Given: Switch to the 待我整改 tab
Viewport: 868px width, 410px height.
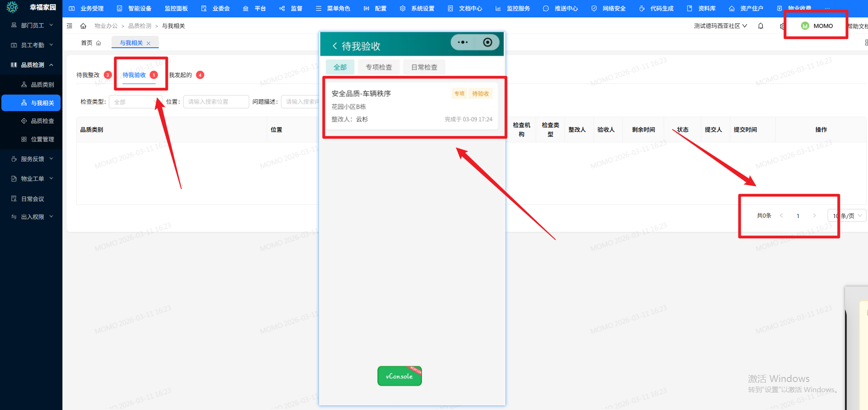Looking at the screenshot, I should (88, 75).
